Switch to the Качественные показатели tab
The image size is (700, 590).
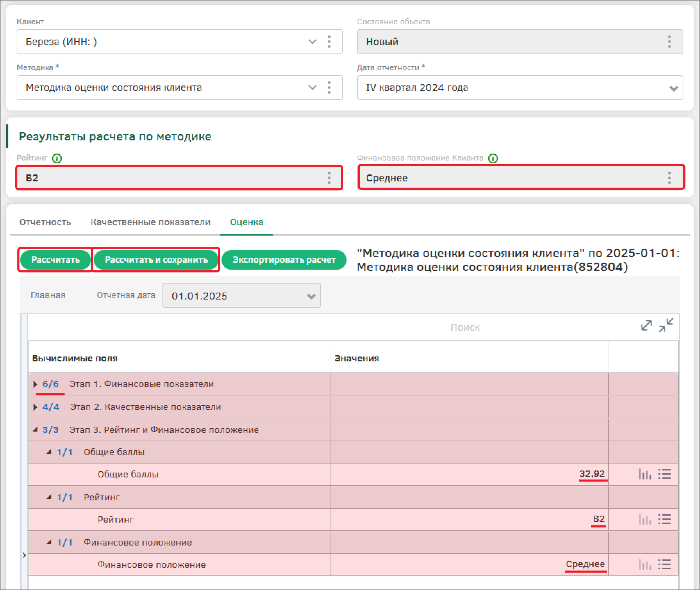point(150,222)
